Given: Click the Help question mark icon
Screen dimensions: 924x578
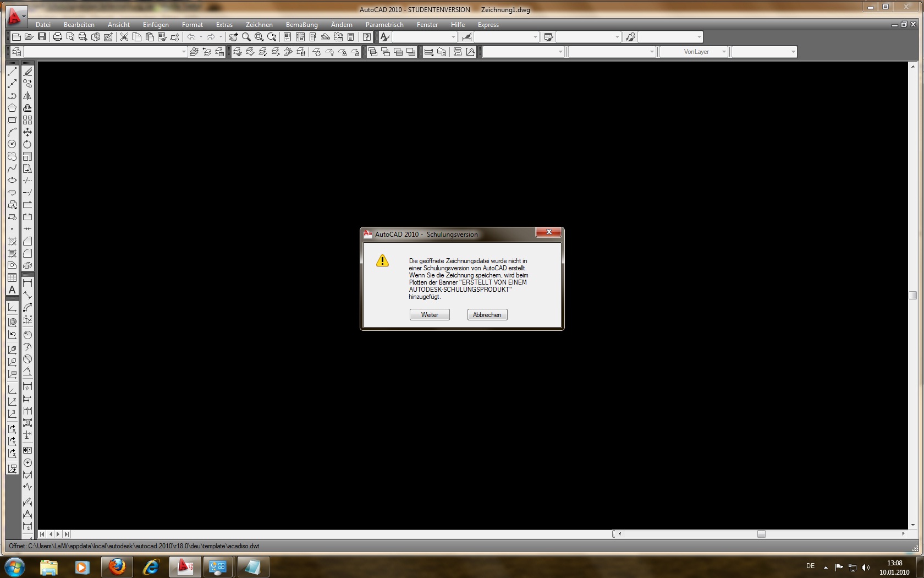Looking at the screenshot, I should [x=367, y=37].
